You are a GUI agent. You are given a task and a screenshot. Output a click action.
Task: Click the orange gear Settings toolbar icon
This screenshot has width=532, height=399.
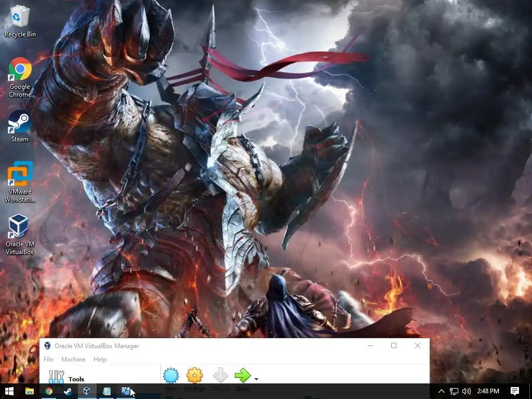tap(194, 376)
